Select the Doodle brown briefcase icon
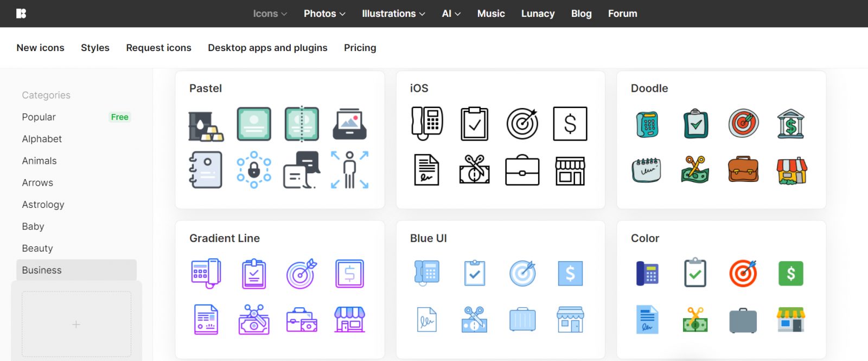 (743, 169)
